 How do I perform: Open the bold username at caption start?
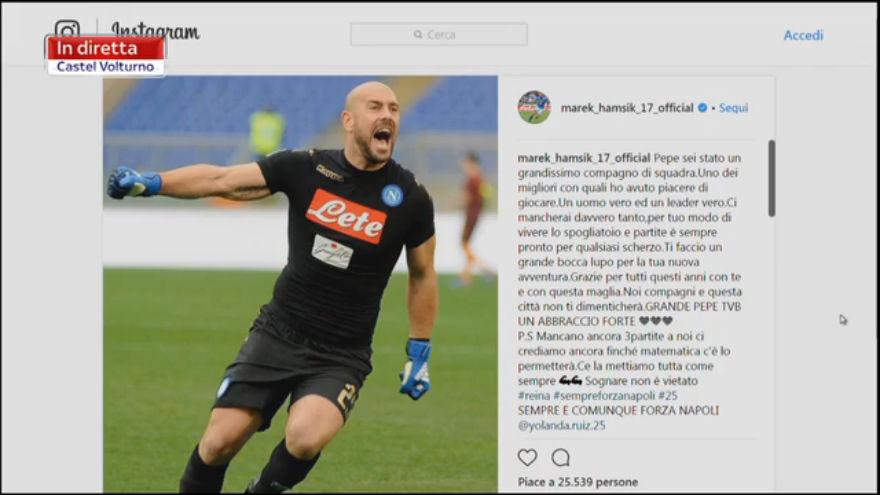tap(584, 158)
